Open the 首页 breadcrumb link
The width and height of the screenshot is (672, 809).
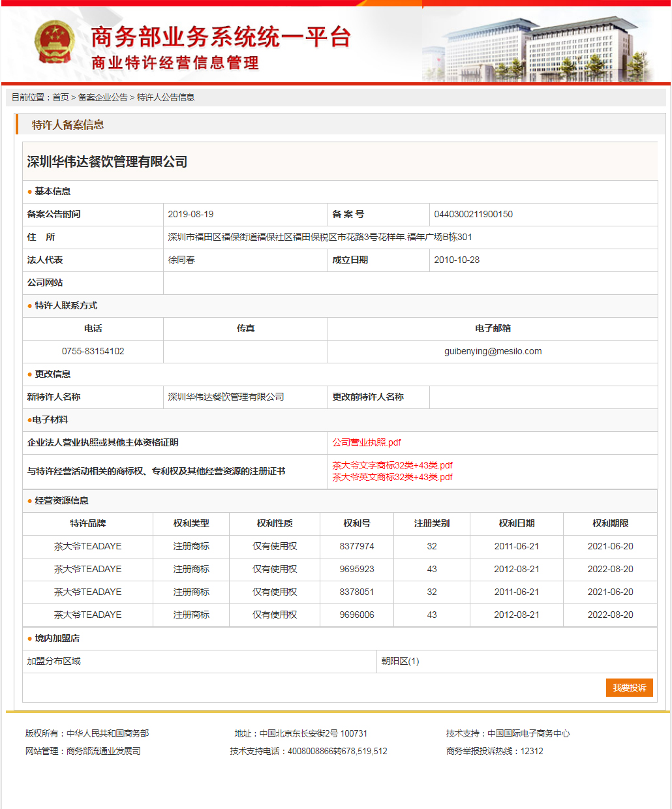(x=61, y=97)
